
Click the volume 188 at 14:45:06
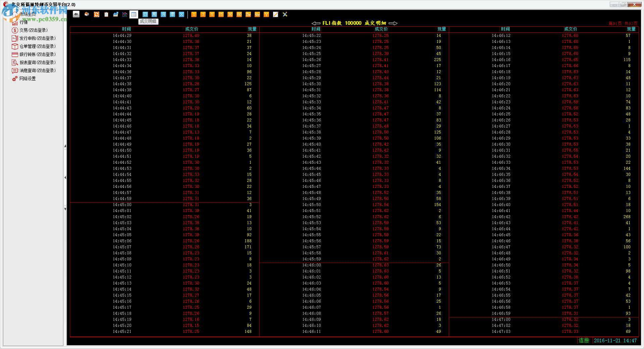(x=248, y=241)
